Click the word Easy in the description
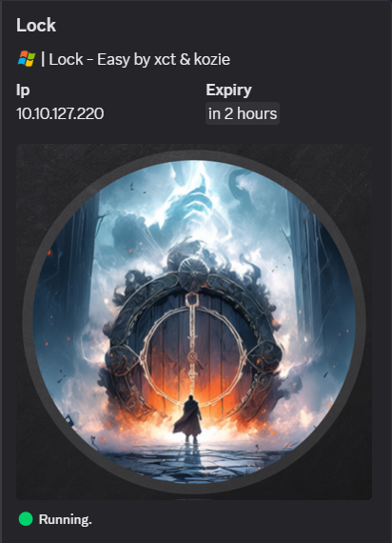Viewport: 392px width, 543px height. (x=114, y=59)
